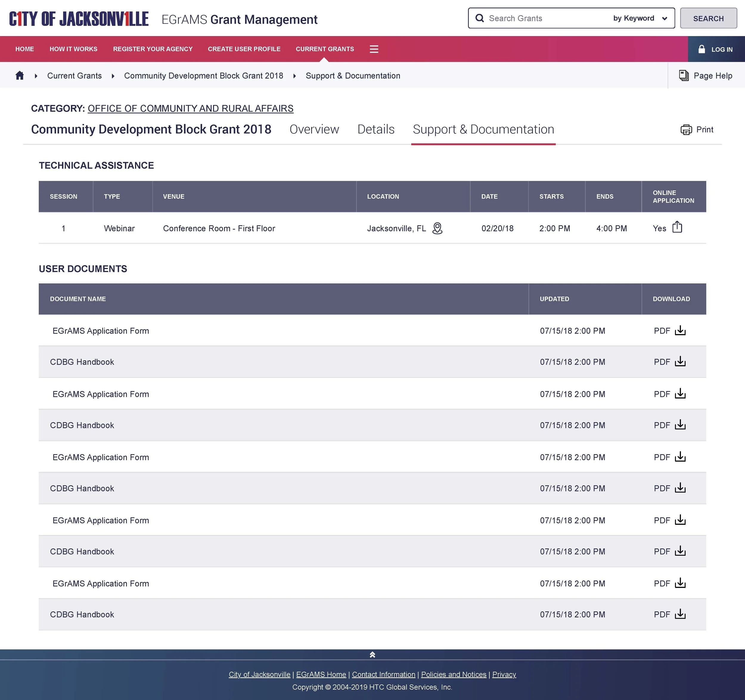Click breadcrumb arrow before Current Grants

36,76
